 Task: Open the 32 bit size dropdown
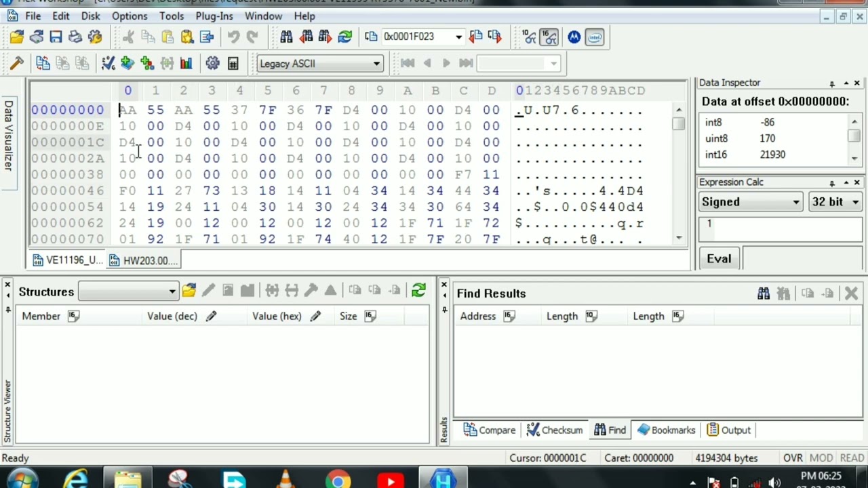835,202
